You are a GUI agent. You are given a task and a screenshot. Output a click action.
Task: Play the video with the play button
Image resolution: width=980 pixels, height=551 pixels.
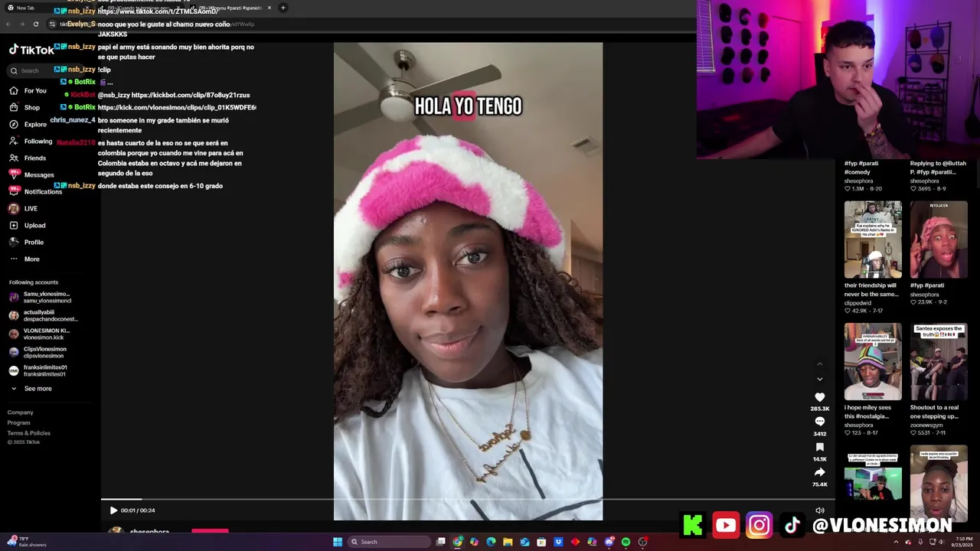113,510
